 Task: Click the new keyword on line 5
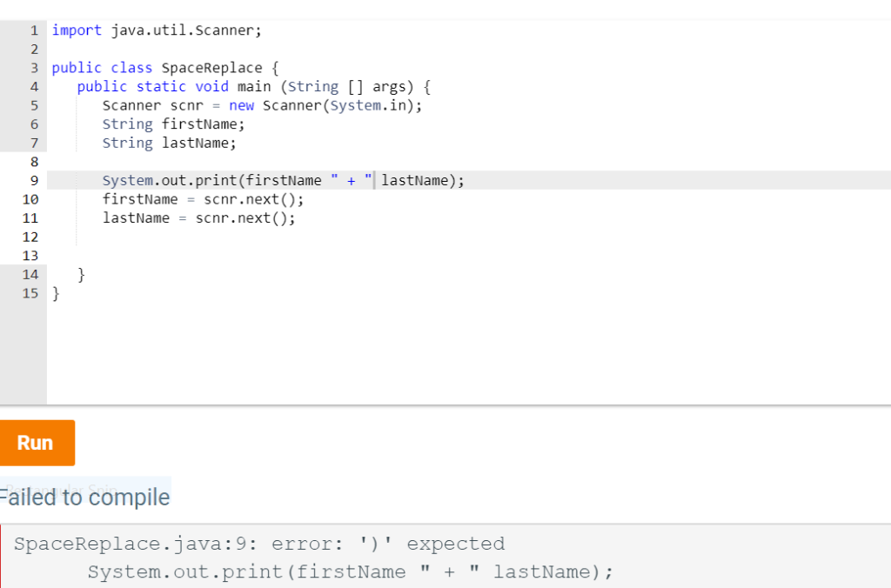(x=242, y=105)
